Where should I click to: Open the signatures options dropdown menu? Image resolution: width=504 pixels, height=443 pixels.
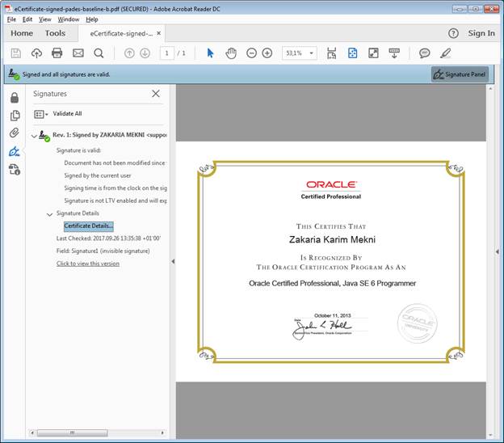41,114
